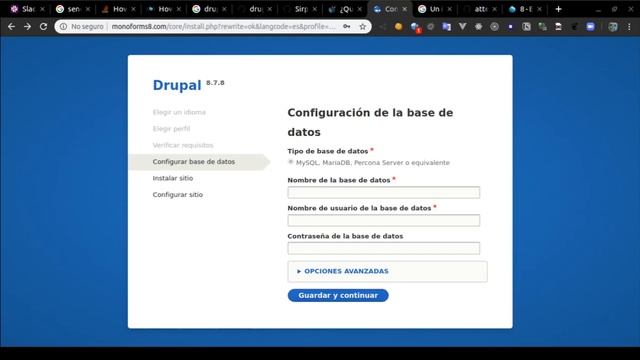Image resolution: width=640 pixels, height=360 pixels.
Task: Open the small white square extension icon
Action: pos(510,27)
